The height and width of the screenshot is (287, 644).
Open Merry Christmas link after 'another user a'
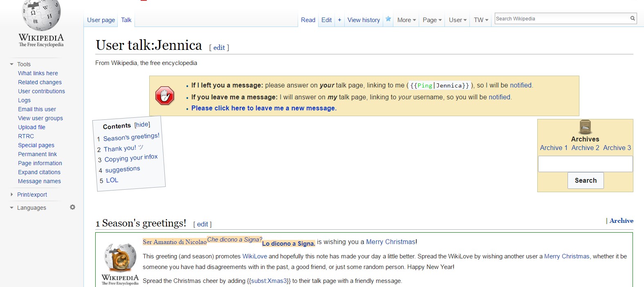point(567,256)
